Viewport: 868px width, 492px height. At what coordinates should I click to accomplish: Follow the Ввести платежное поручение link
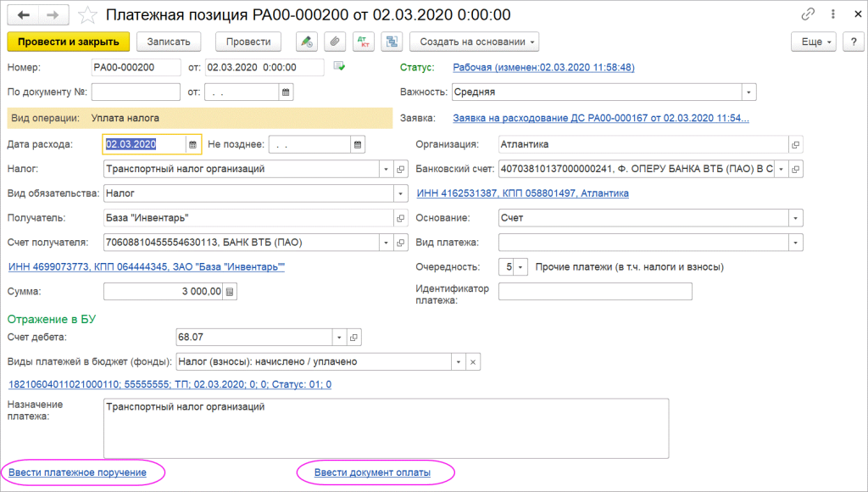click(77, 472)
